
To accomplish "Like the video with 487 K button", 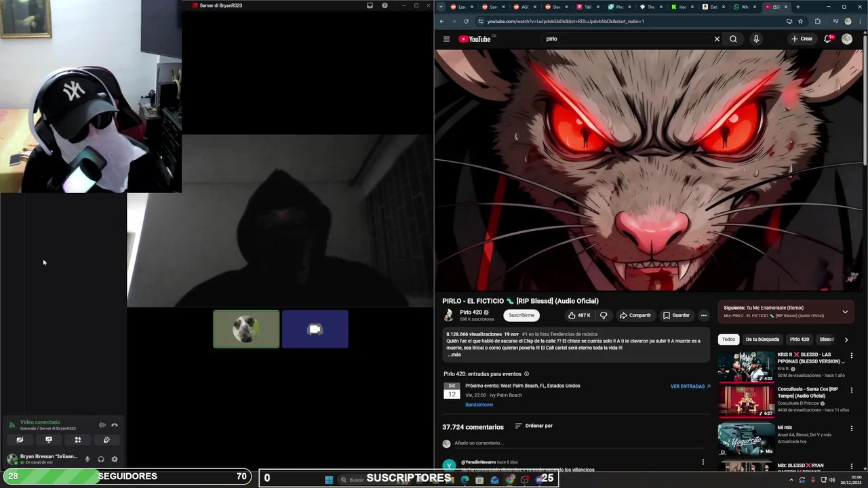I will click(578, 315).
